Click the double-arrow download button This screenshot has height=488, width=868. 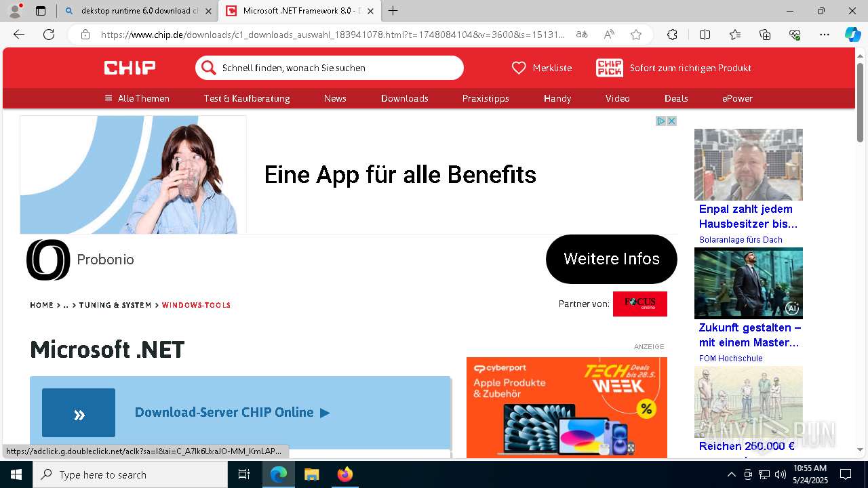click(79, 413)
